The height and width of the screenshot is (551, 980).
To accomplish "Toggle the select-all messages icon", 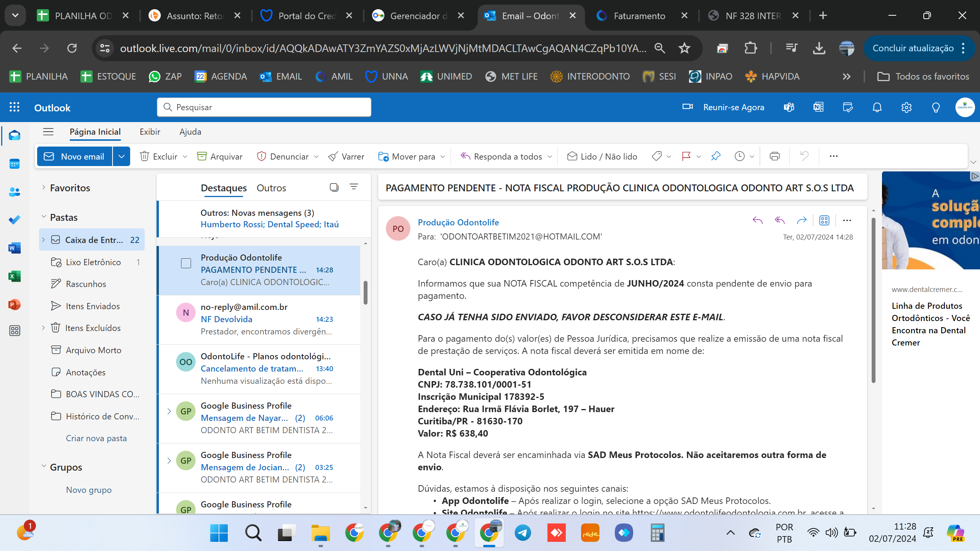I will coord(334,187).
